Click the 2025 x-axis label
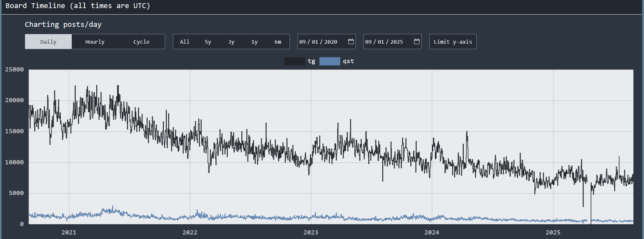 pyautogui.click(x=553, y=232)
